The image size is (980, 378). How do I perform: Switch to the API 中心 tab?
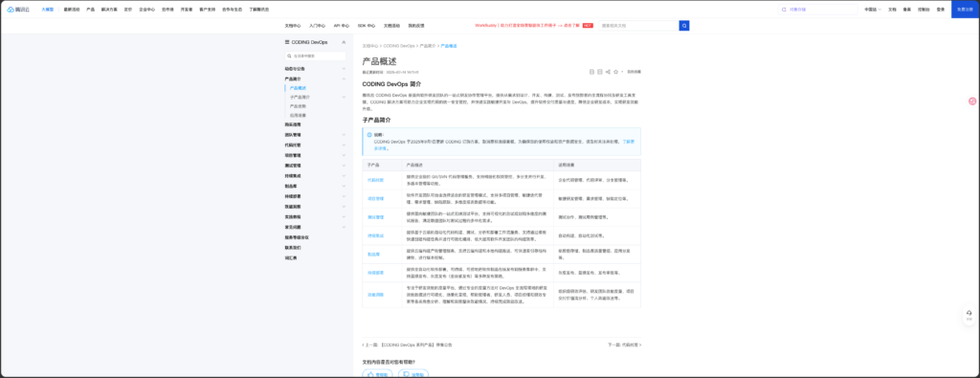(x=342, y=26)
